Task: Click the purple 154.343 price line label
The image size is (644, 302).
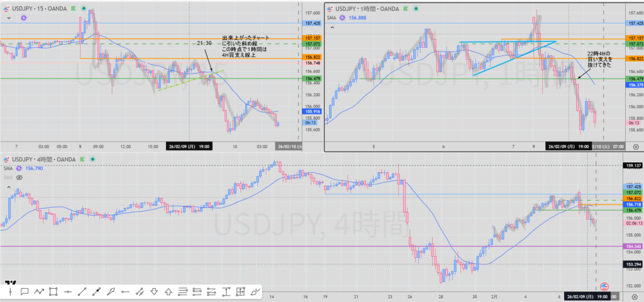Action: click(633, 246)
